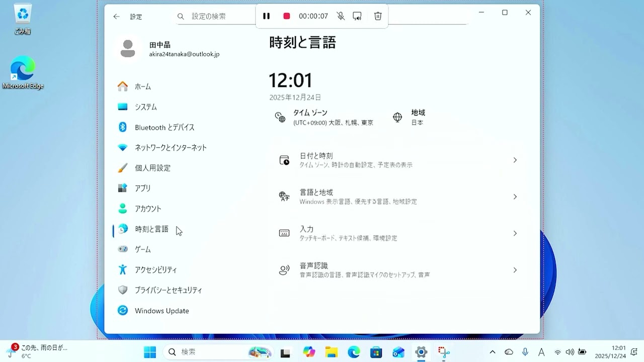Click the user avatar picture
Screen dimensions: 644x362
coord(128,49)
